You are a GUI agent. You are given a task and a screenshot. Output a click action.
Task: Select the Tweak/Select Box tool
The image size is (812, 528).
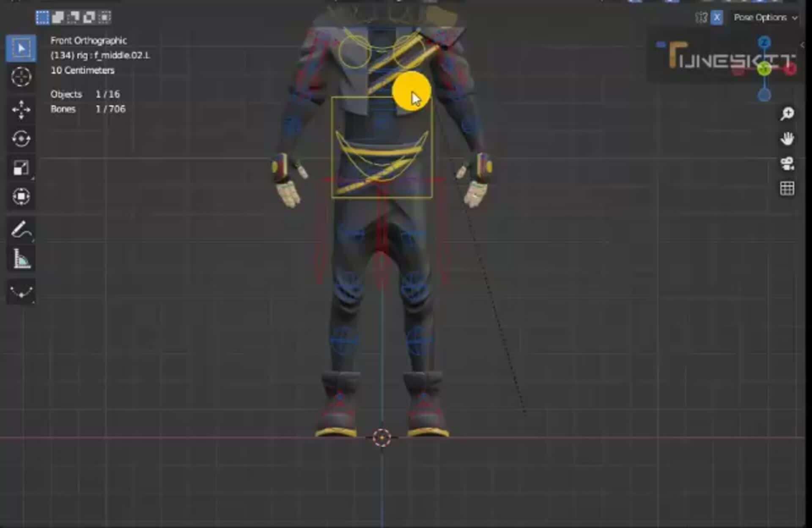pyautogui.click(x=21, y=47)
